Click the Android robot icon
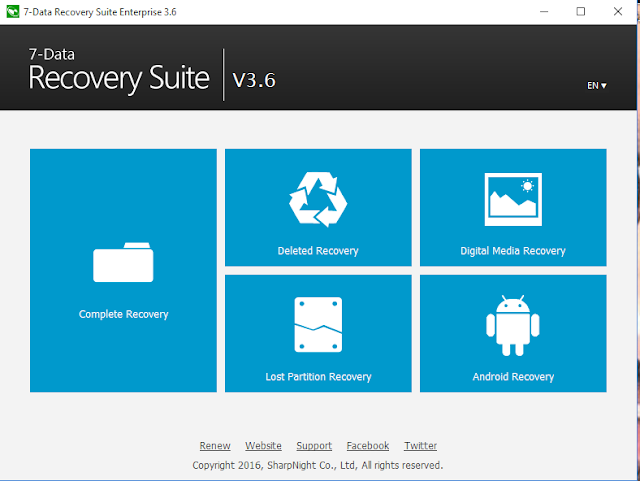Screen dimensions: 640x481 click(x=513, y=325)
